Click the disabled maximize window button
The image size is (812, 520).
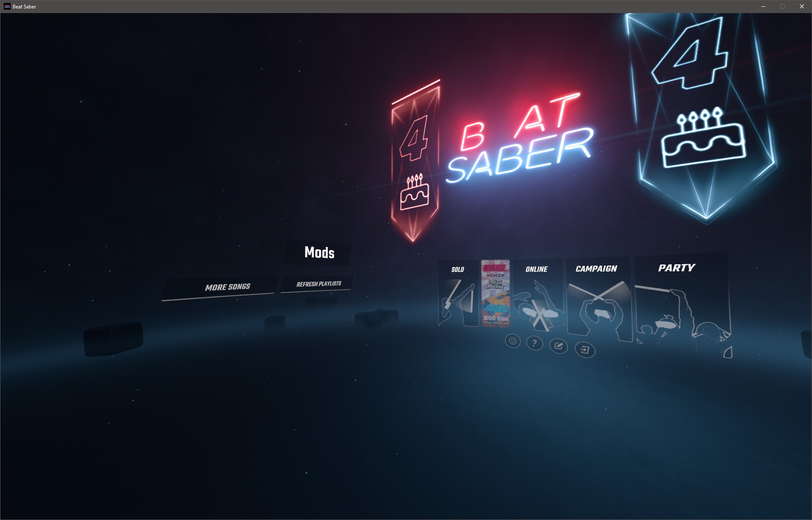pyautogui.click(x=782, y=6)
